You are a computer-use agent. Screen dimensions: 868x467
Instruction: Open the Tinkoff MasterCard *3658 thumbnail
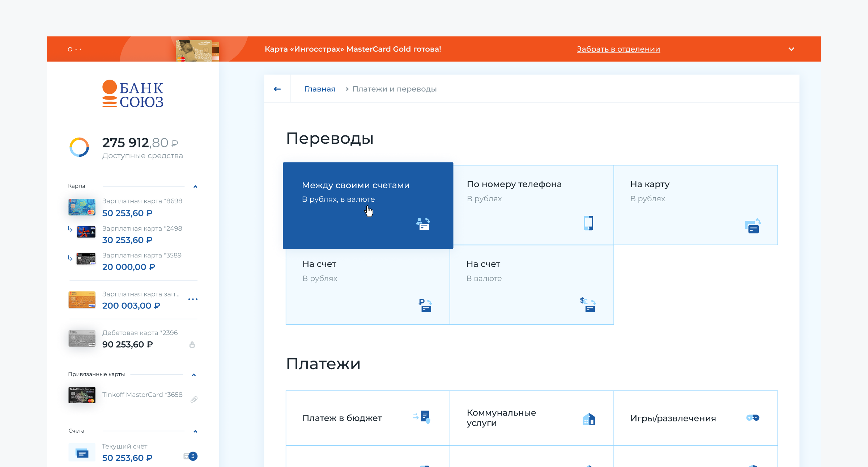pos(82,395)
